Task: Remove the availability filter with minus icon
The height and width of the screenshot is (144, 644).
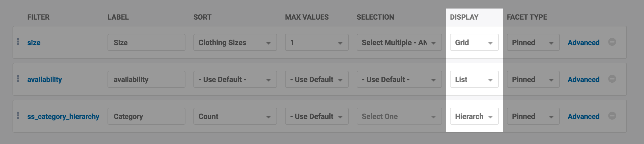Action: point(612,79)
